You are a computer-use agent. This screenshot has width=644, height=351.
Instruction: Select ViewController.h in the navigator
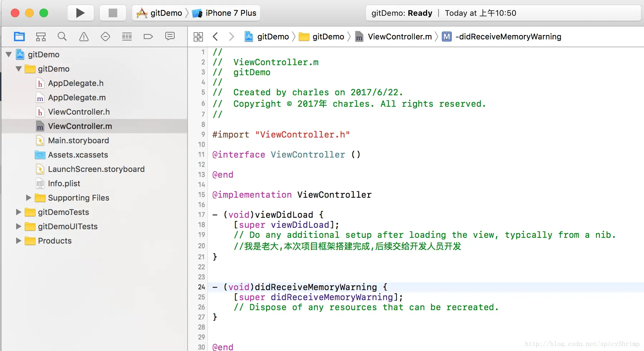(79, 112)
